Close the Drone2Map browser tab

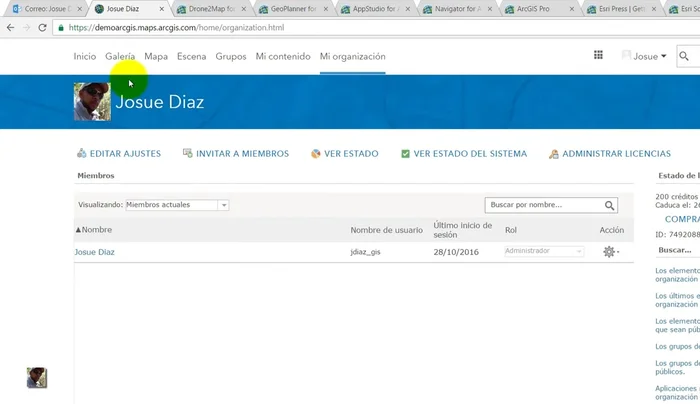[x=244, y=9]
